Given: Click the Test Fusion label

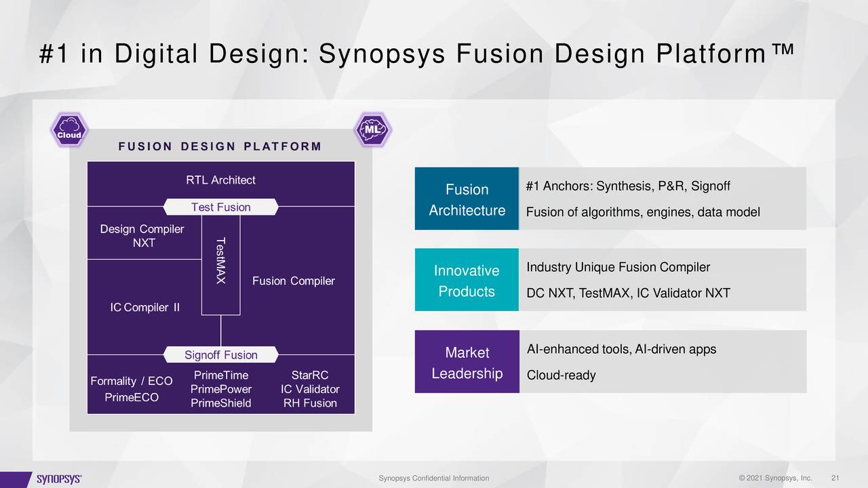Looking at the screenshot, I should 221,207.
